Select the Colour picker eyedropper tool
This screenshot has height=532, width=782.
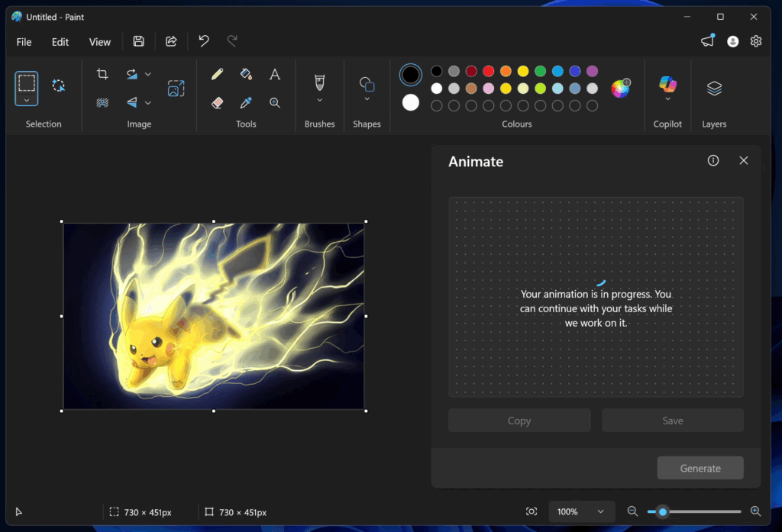(246, 103)
